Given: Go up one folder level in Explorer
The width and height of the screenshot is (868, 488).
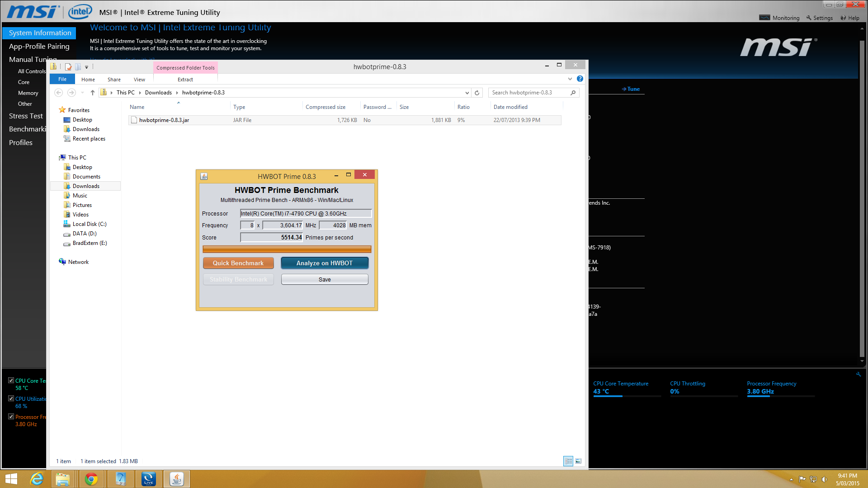Looking at the screenshot, I should pyautogui.click(x=93, y=93).
